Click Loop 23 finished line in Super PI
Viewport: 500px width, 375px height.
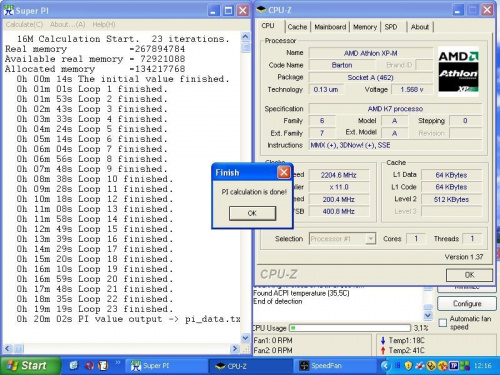[95, 309]
